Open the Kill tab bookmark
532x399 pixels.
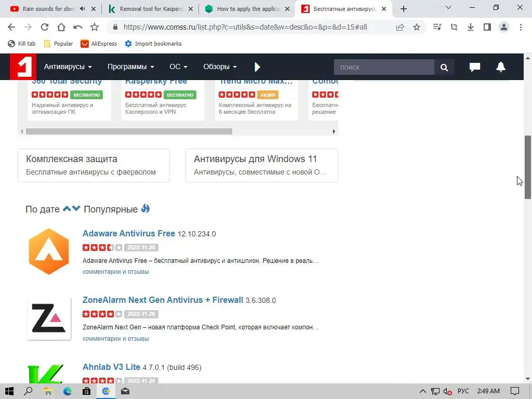click(22, 44)
